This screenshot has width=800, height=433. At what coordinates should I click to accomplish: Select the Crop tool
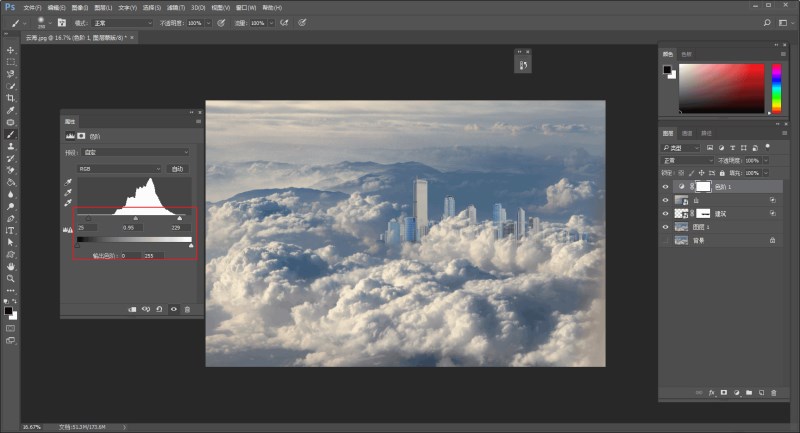click(11, 98)
